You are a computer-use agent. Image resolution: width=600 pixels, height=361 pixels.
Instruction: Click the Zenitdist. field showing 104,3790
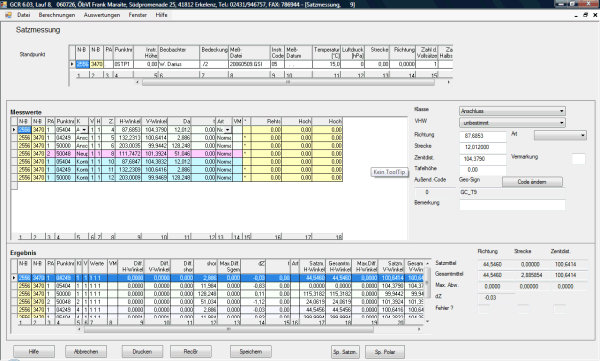(483, 158)
